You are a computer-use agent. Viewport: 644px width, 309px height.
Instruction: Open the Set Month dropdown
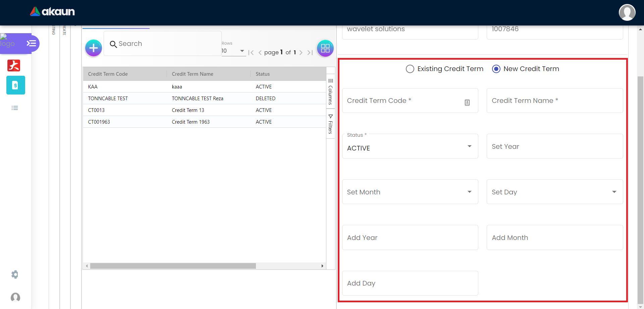click(410, 192)
